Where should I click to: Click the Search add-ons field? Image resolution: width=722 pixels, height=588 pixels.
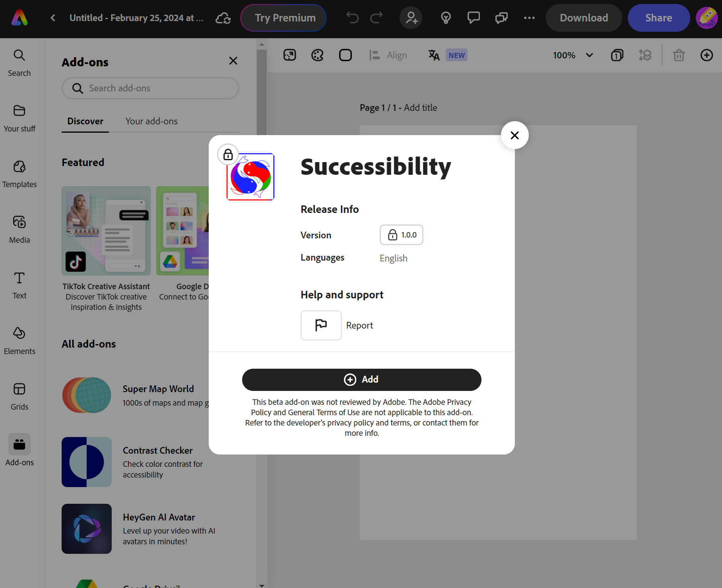coord(150,88)
